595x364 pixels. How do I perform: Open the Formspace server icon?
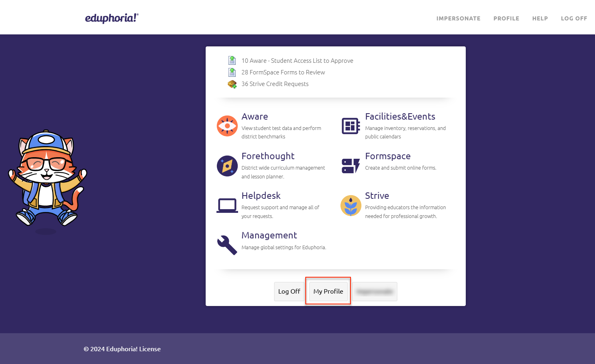tap(351, 166)
